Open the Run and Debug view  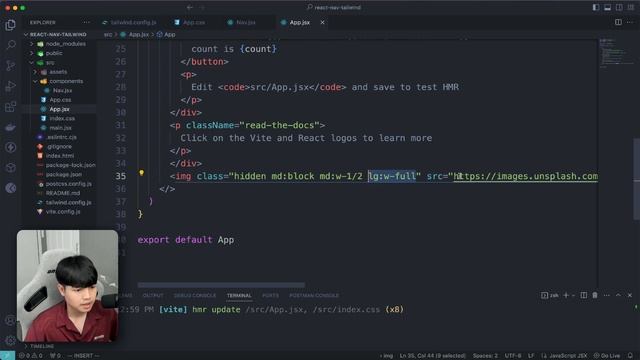11,86
